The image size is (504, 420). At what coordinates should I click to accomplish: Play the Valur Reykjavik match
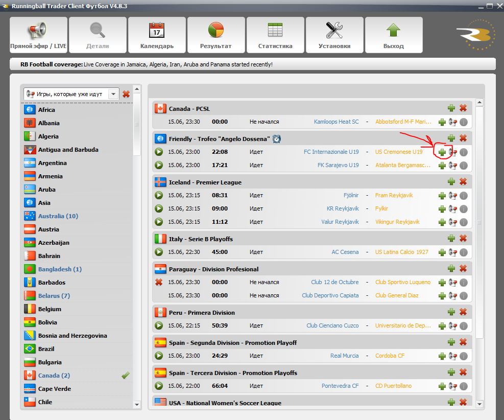coord(159,222)
